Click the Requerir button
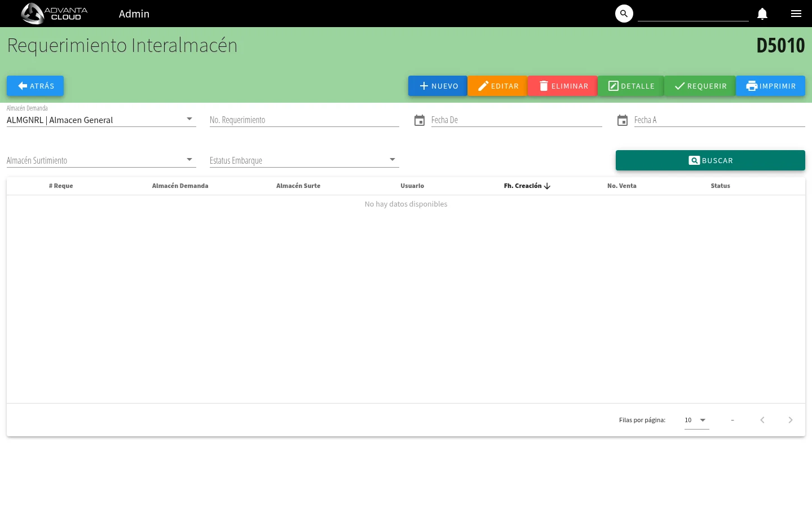This screenshot has width=812, height=508. click(700, 86)
